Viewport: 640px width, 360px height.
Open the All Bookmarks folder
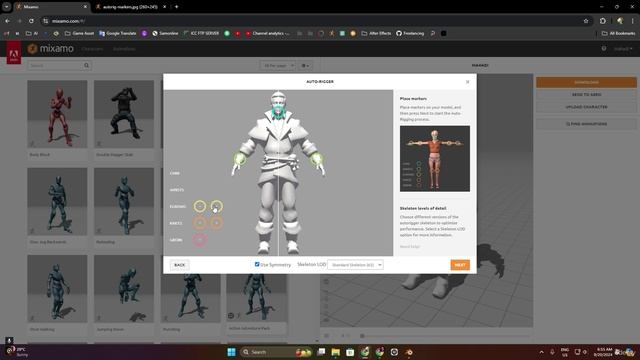coord(618,33)
